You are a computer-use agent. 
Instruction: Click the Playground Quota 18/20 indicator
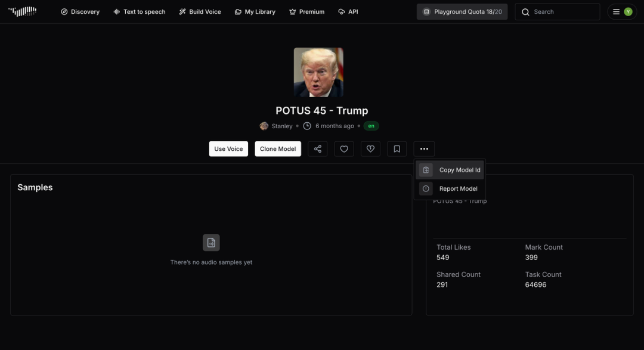pos(462,12)
